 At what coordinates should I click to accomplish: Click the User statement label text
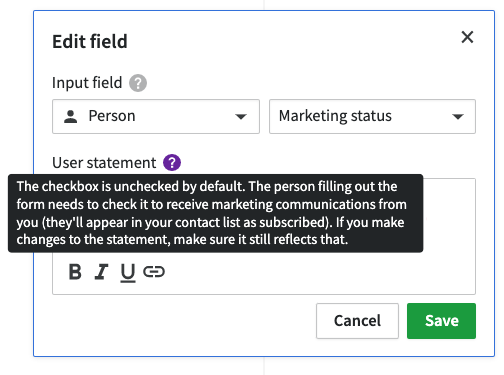[x=104, y=163]
